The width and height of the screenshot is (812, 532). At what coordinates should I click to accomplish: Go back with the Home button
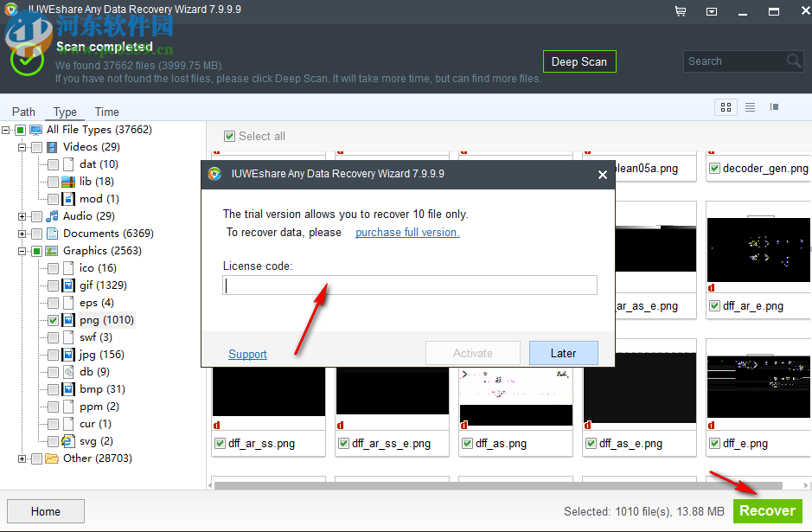[x=46, y=511]
